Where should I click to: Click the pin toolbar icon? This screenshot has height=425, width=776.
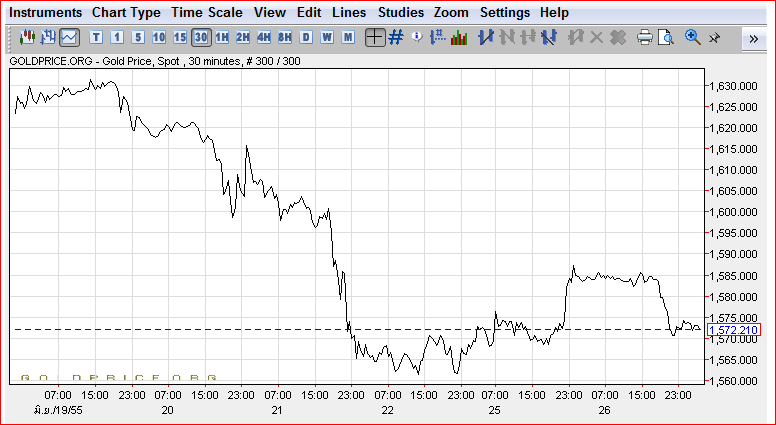714,38
